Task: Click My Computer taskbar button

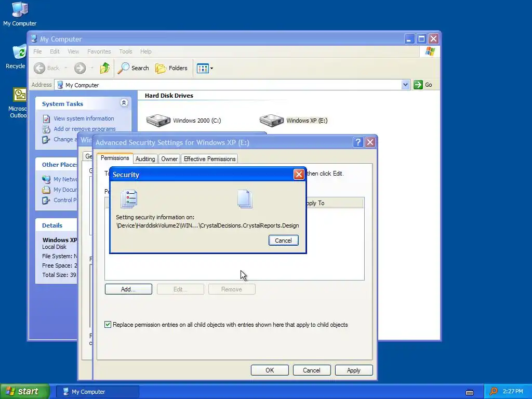Action: 97,392
